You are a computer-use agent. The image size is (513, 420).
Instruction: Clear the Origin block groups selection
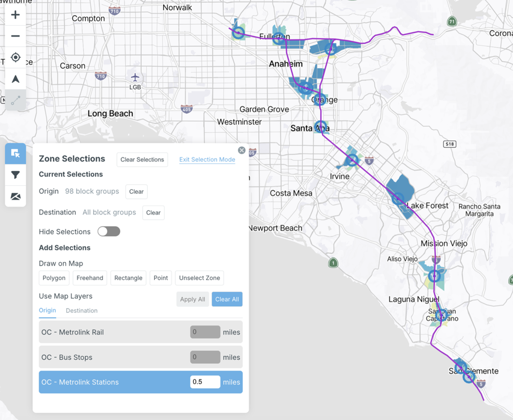(x=136, y=192)
